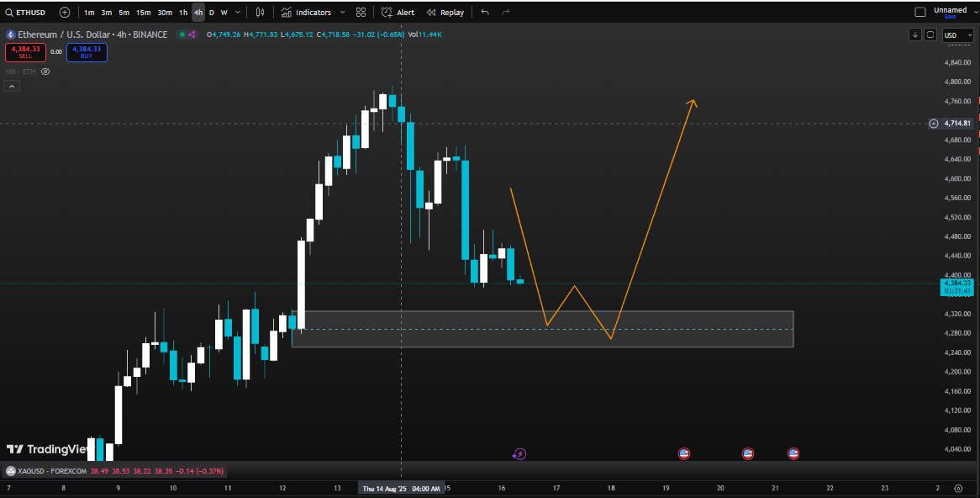Undo the last chart action
980x498 pixels.
[485, 13]
